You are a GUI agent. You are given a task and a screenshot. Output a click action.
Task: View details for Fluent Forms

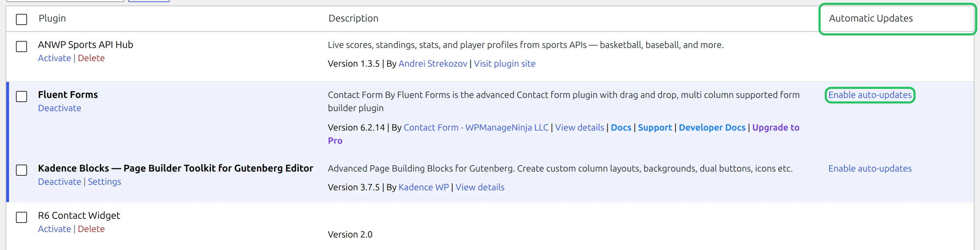click(x=579, y=128)
